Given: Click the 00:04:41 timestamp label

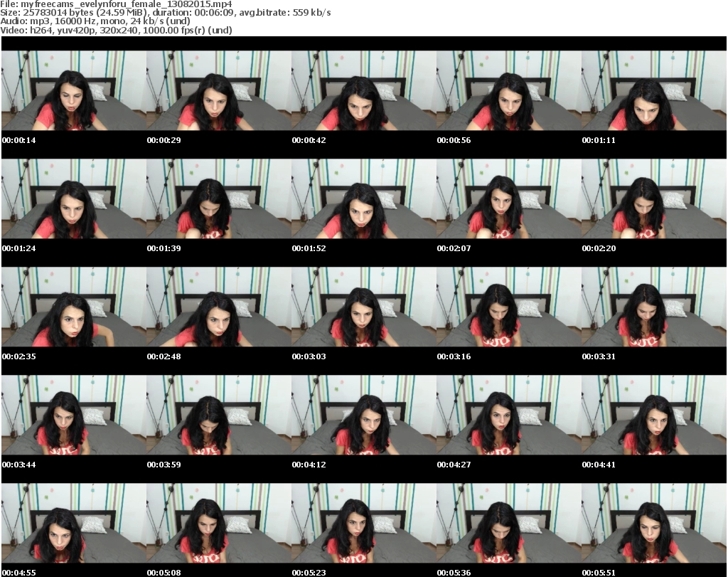Looking at the screenshot, I should coord(599,465).
